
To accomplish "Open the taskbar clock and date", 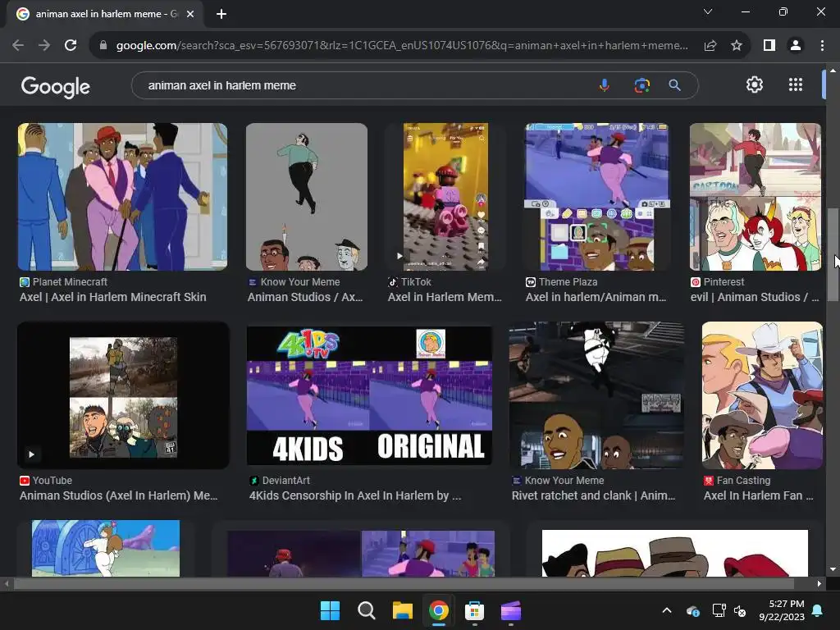I will (x=782, y=610).
